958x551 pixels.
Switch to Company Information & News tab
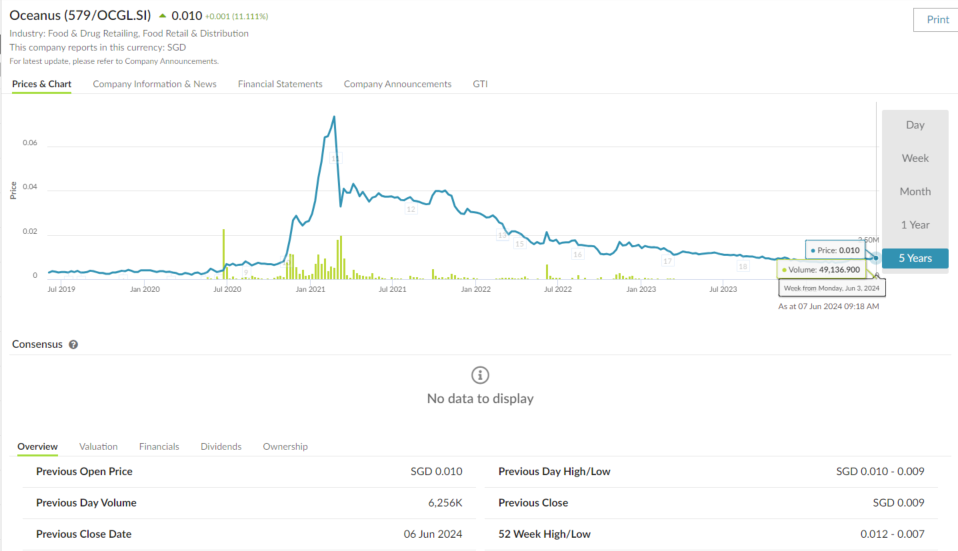[x=155, y=84]
